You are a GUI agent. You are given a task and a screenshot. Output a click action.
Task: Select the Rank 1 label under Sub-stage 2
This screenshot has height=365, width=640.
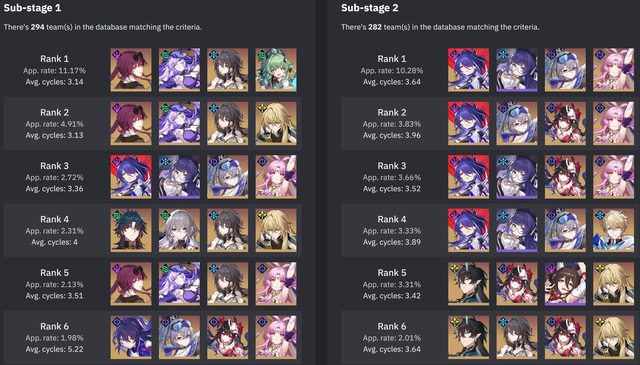coord(392,59)
